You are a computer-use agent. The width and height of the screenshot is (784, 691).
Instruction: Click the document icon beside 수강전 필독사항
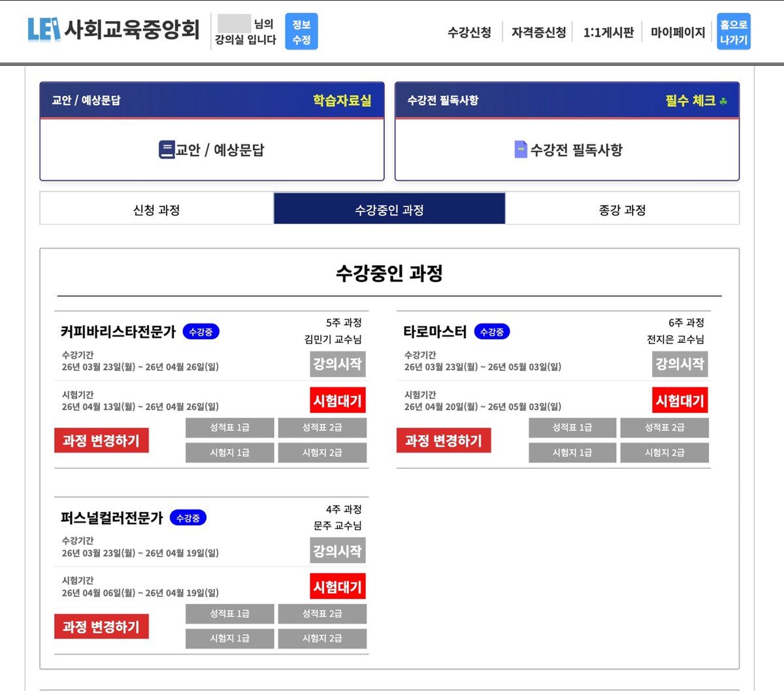point(521,150)
